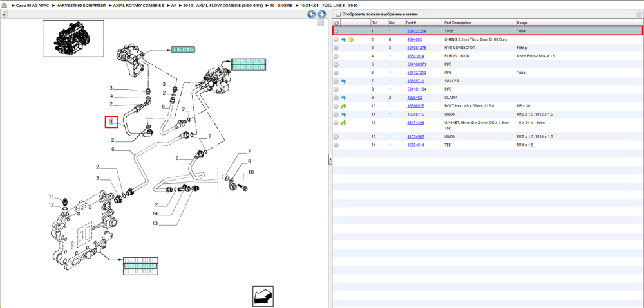Click blue arrow icon on CLAMP row
Screen dimensions: 644x308
point(343,98)
